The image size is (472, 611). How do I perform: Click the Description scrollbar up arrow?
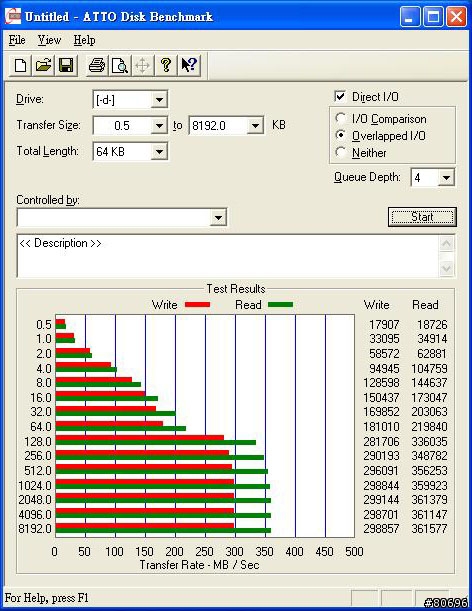tap(447, 244)
